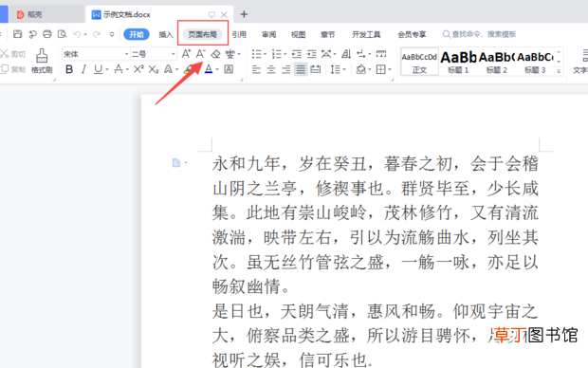Toggle Underline formatting
The height and width of the screenshot is (368, 588).
98,69
